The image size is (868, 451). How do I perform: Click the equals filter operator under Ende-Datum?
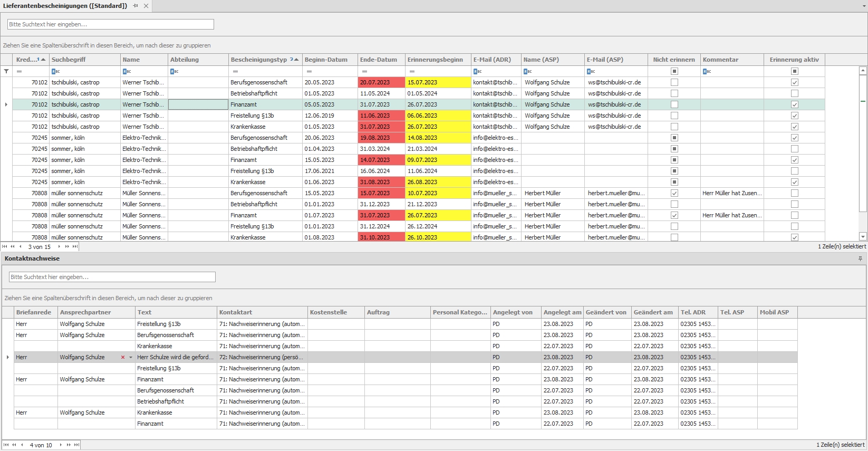coord(364,71)
